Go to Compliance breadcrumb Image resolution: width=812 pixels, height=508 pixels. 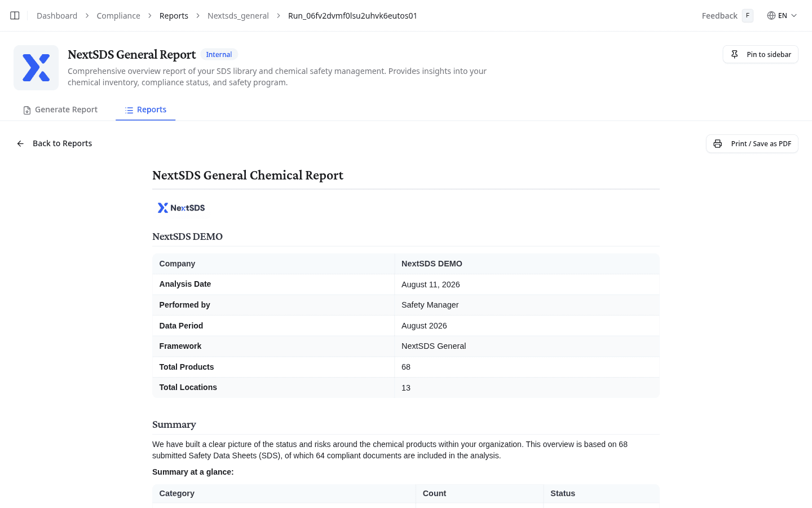118,16
